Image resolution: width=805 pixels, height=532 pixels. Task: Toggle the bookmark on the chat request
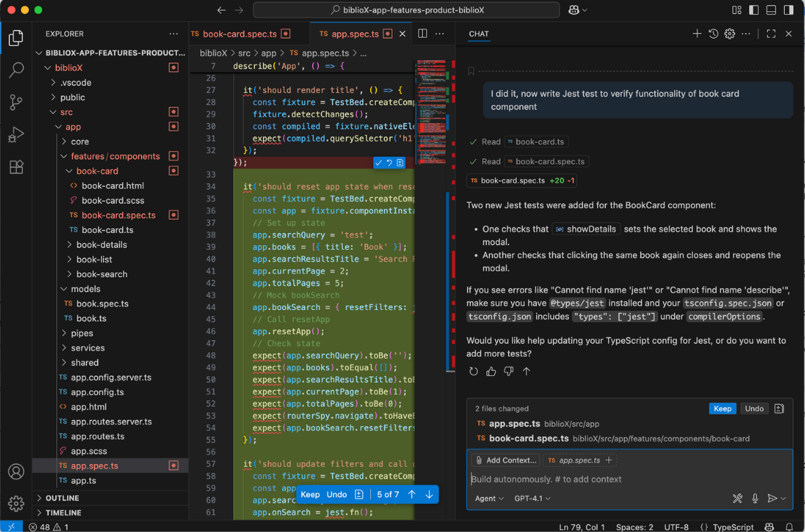[x=470, y=71]
